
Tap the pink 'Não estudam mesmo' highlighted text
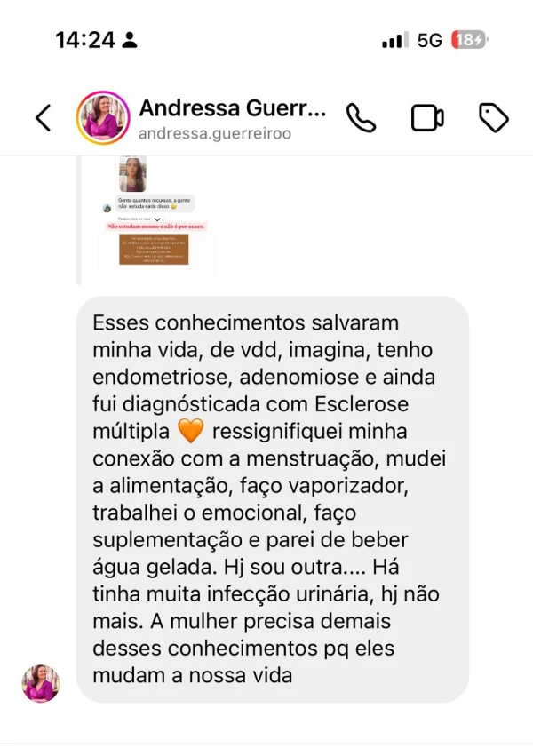click(x=155, y=227)
